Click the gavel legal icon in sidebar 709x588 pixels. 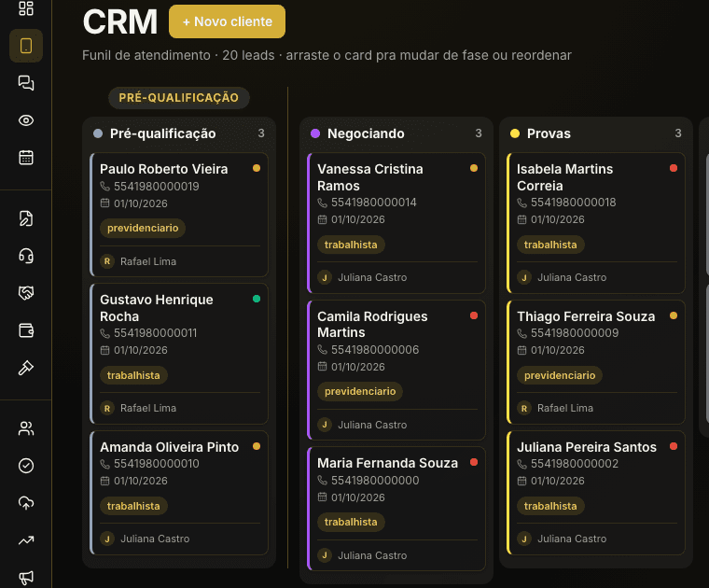point(26,368)
